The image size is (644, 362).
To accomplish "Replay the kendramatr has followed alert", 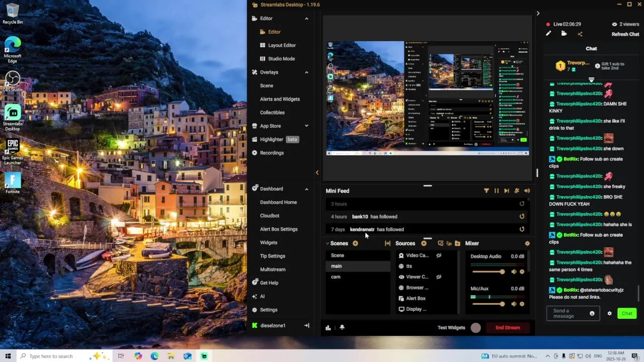I will point(522,229).
